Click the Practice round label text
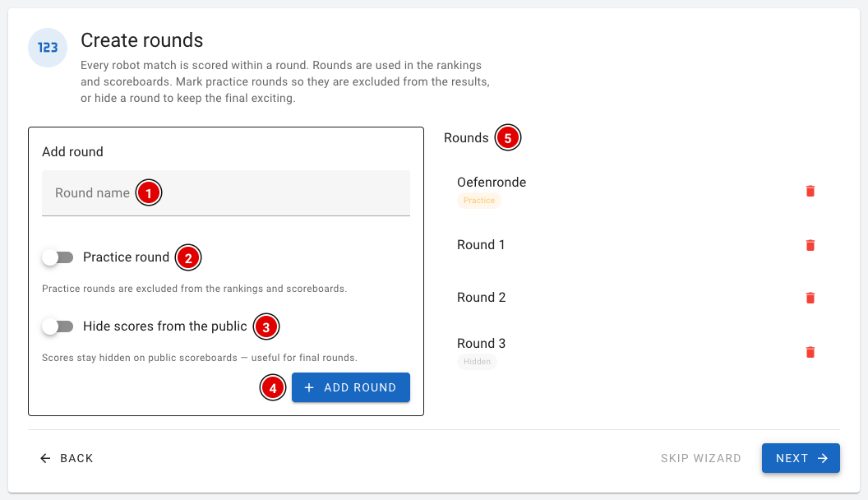This screenshot has height=500, width=868. click(x=127, y=257)
